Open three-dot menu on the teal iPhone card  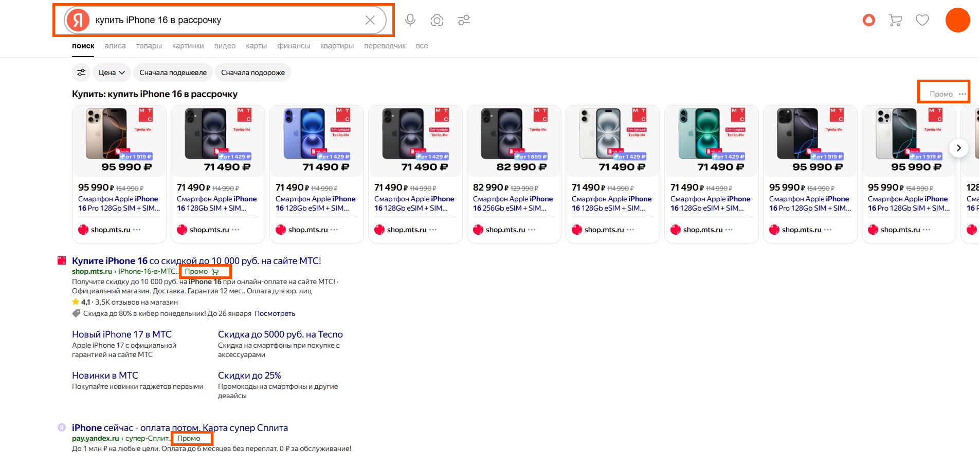click(729, 230)
